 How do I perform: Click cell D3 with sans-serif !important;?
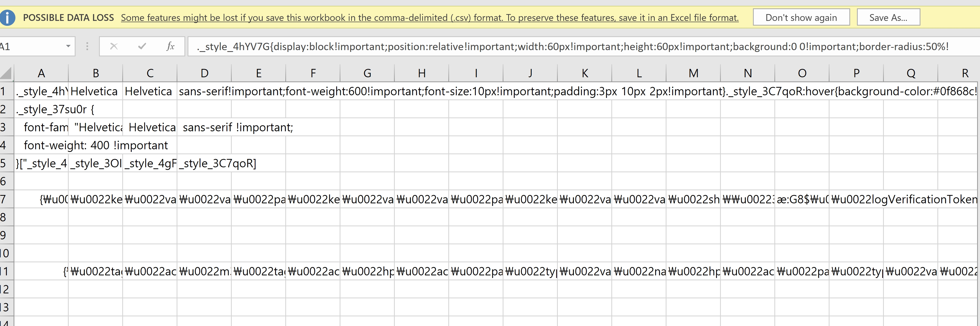pos(204,127)
